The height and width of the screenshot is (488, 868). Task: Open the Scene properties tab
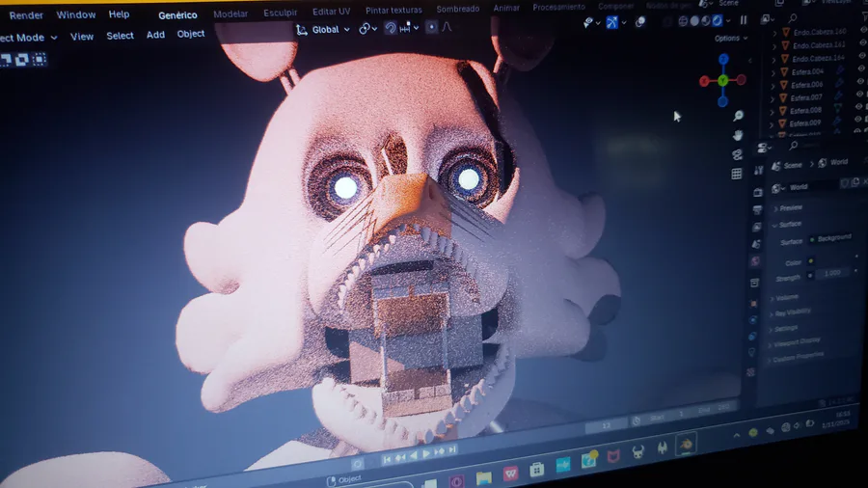point(756,244)
